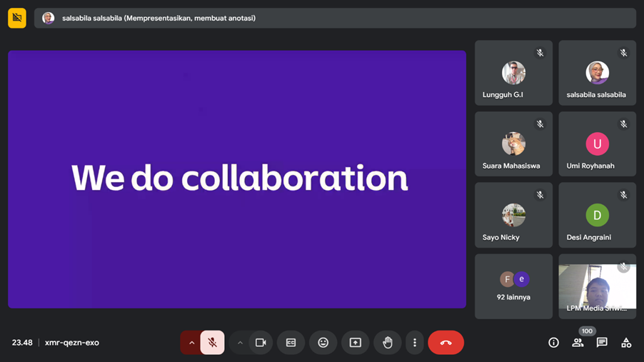Viewport: 644px width, 362px height.
Task: Open the three-dot more options menu
Action: pyautogui.click(x=415, y=343)
